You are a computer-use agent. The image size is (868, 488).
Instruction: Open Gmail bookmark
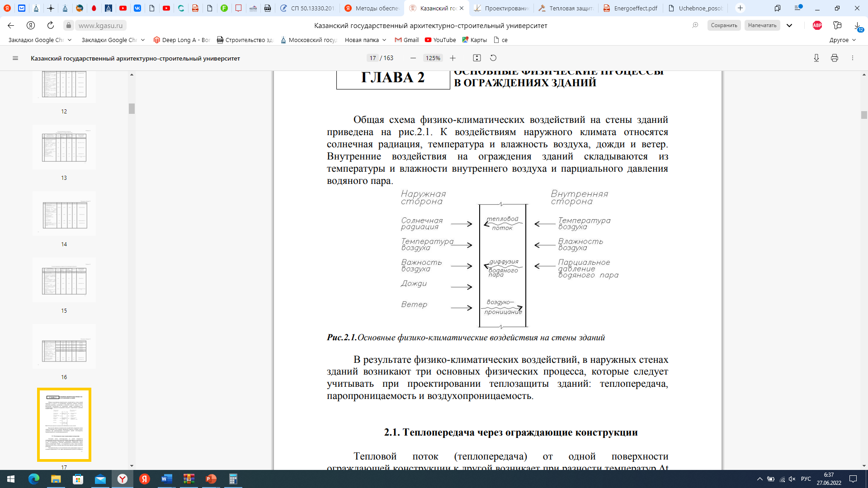pos(406,40)
